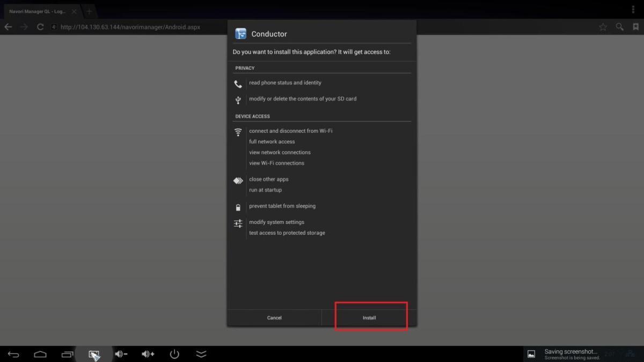This screenshot has height=362, width=644.
Task: Click the Install button
Action: click(x=369, y=317)
